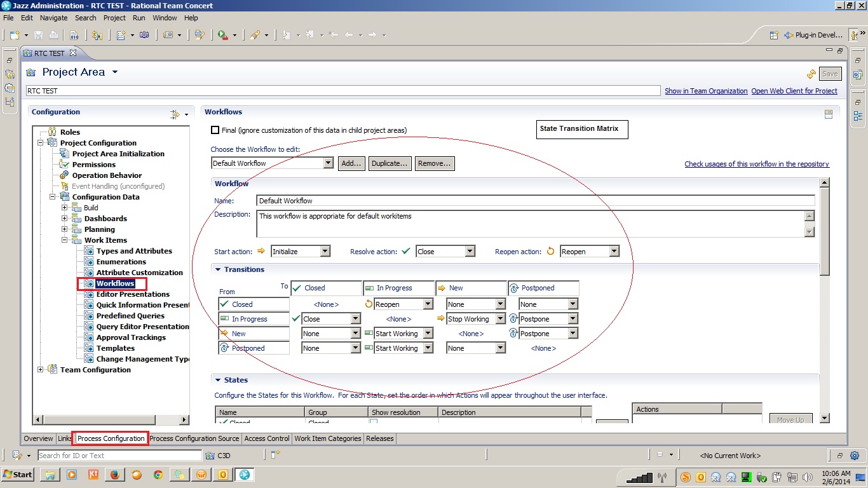Click the Windows Start button

click(18, 475)
